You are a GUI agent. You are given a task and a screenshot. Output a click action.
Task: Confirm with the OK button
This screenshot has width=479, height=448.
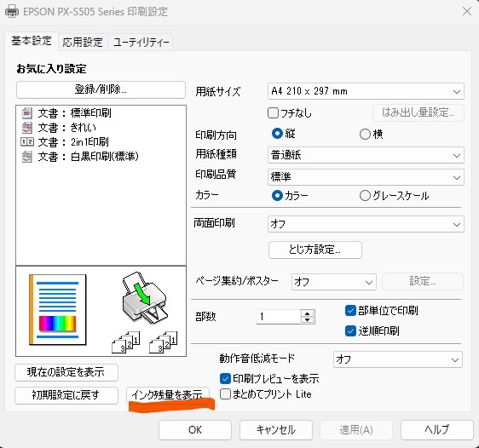click(195, 430)
